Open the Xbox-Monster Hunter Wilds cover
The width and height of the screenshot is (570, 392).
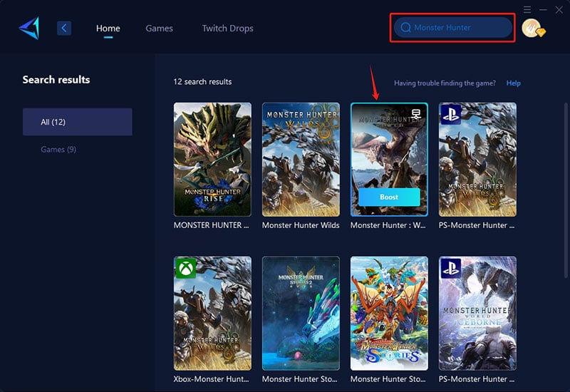(212, 314)
